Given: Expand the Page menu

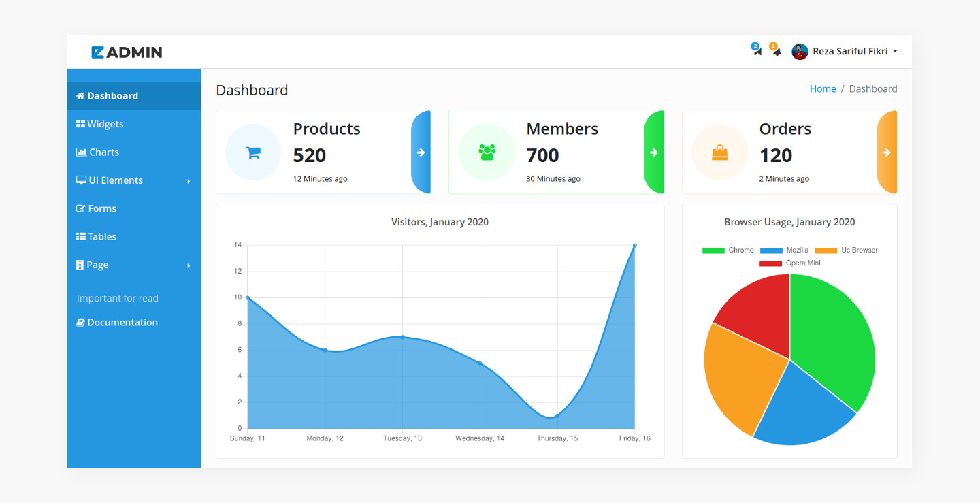Looking at the screenshot, I should coord(96,265).
